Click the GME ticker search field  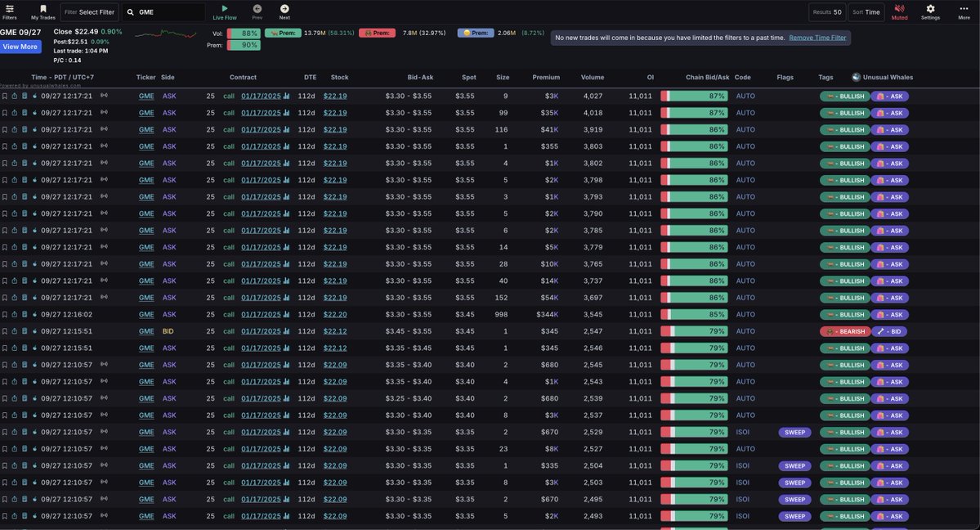163,12
